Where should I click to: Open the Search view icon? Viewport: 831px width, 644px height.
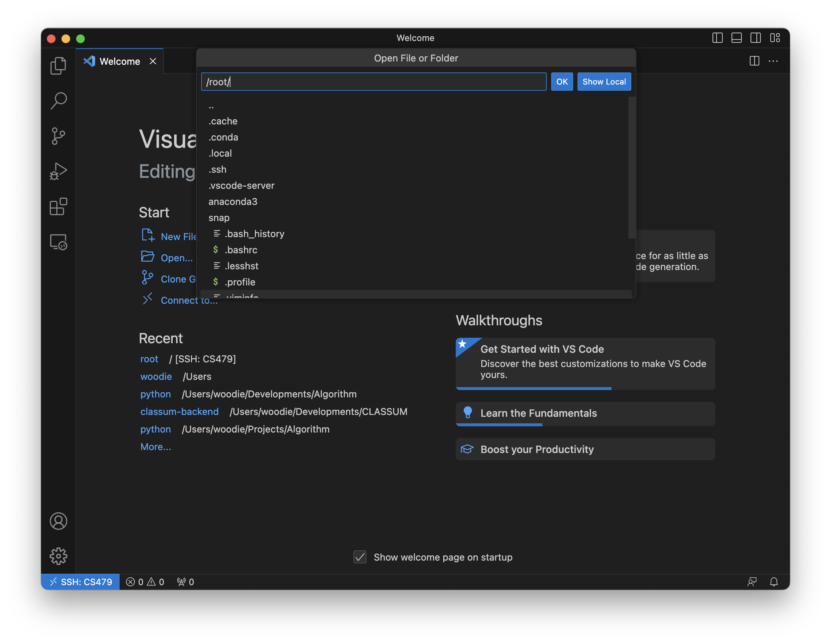[58, 101]
